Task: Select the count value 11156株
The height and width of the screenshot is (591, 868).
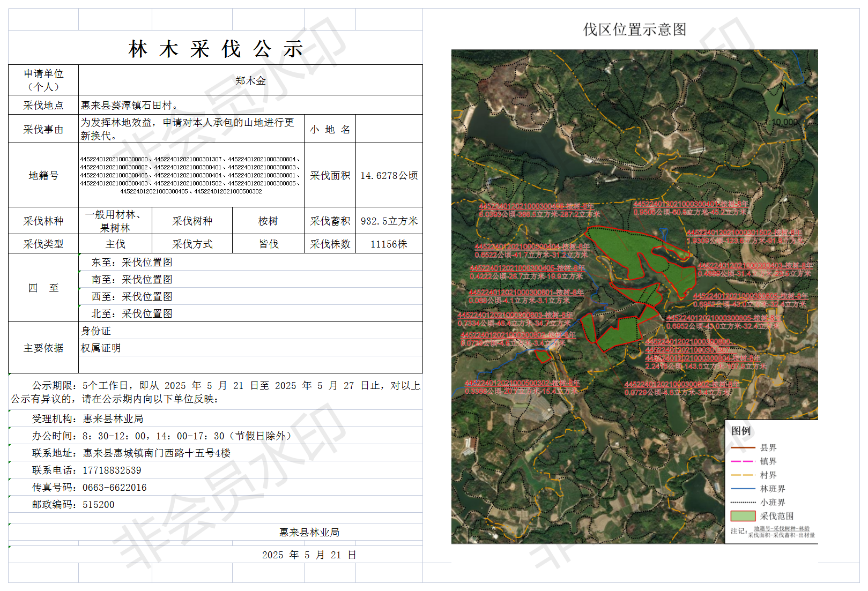Action: (389, 244)
